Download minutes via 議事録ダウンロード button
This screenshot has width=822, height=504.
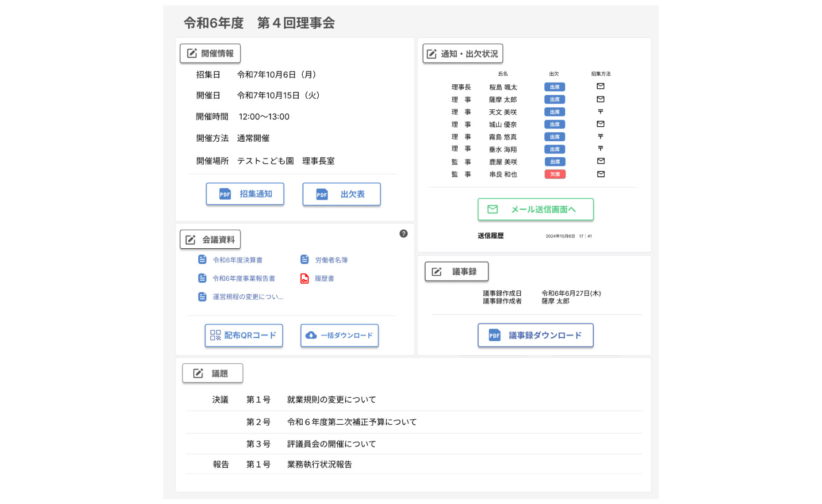tap(535, 335)
